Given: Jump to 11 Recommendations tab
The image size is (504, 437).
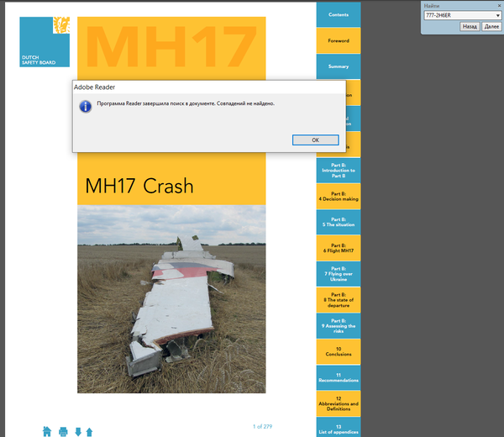Looking at the screenshot, I should point(339,377).
